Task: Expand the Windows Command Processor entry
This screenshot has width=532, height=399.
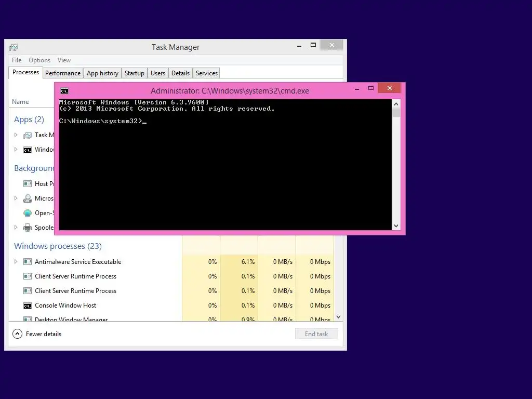Action: click(16, 149)
